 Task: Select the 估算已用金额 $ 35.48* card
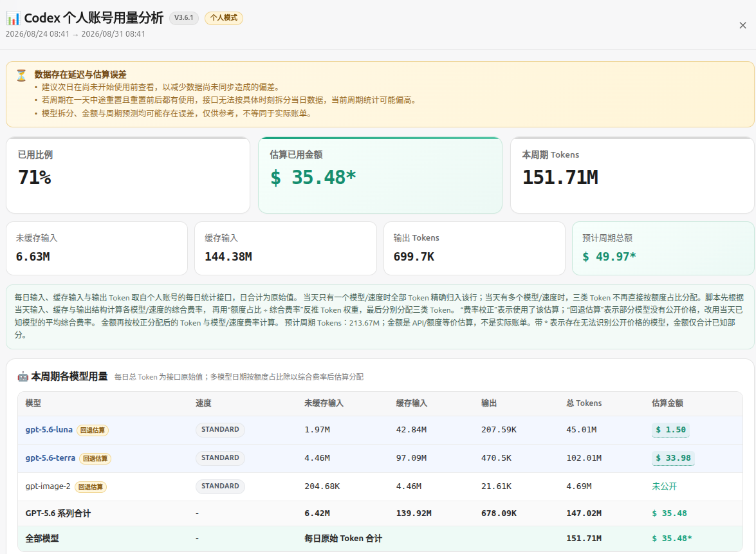pos(380,176)
